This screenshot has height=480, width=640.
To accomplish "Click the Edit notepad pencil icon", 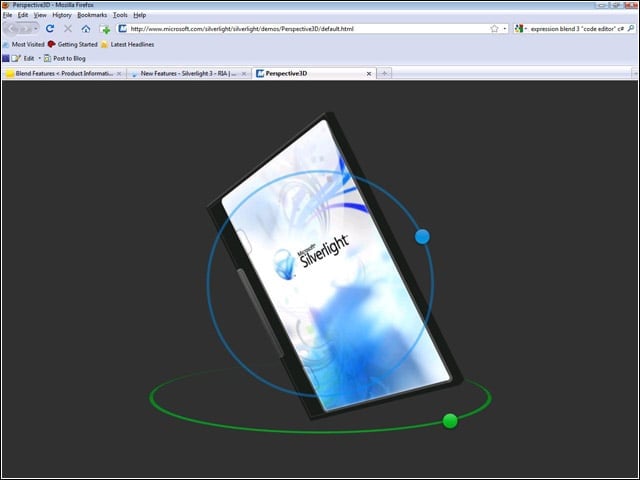I will [x=16, y=58].
